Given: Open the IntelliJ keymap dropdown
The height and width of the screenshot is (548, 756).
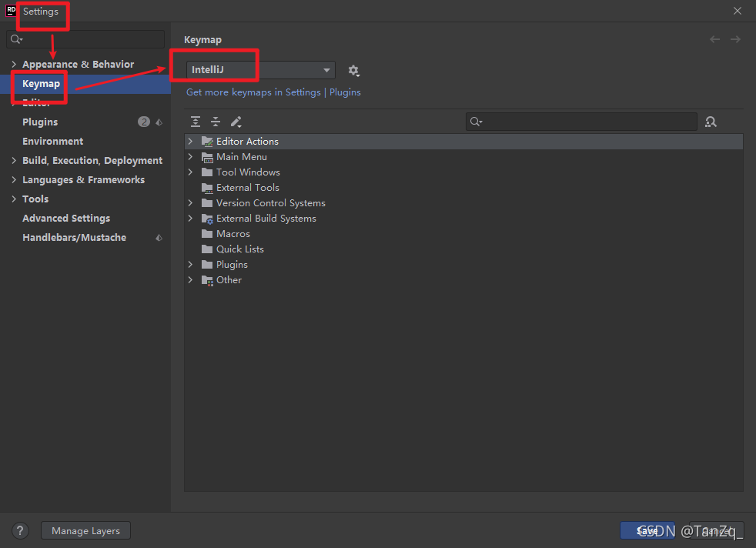Looking at the screenshot, I should pos(260,70).
